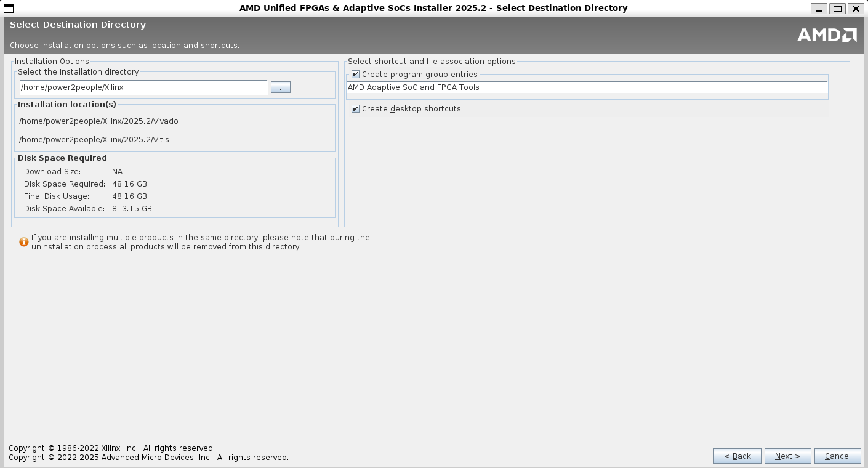The image size is (868, 468).
Task: Click the 48.16 GB Final Disk Usage value
Action: [x=129, y=196]
